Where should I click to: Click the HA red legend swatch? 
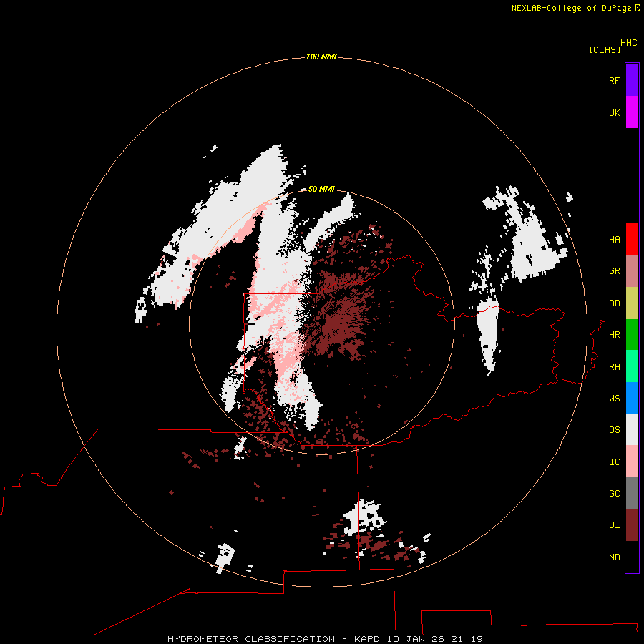point(632,239)
